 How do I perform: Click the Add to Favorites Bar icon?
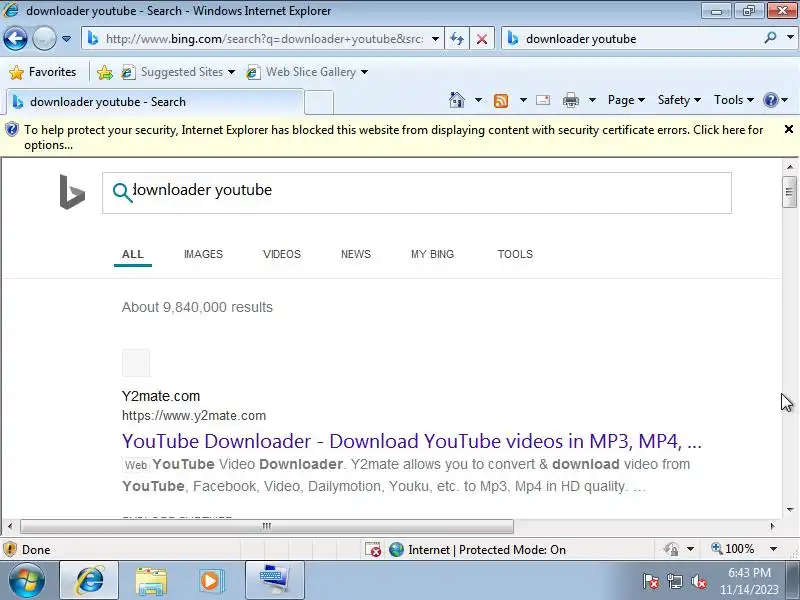click(x=105, y=72)
